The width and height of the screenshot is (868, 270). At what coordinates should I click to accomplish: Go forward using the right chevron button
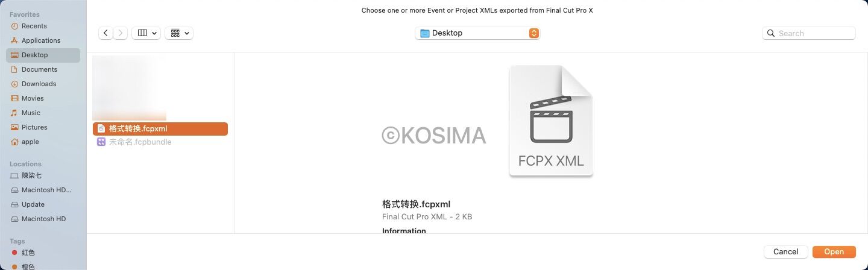[121, 33]
